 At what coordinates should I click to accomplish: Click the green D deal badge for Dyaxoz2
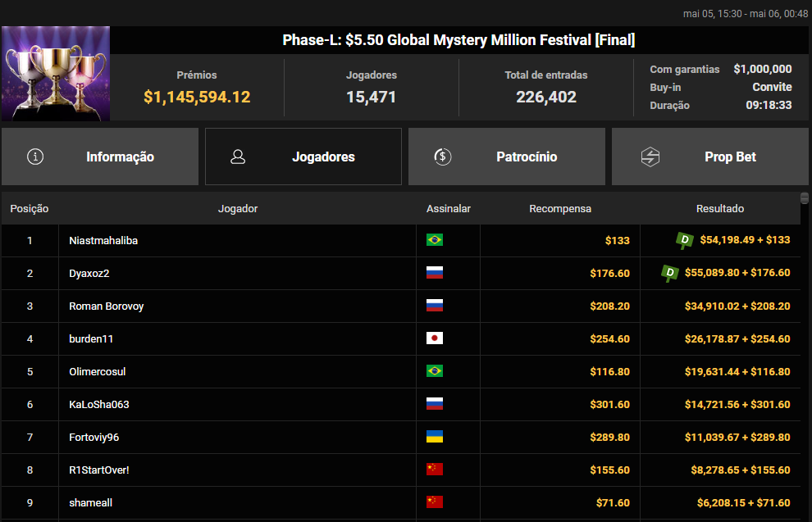pos(669,273)
